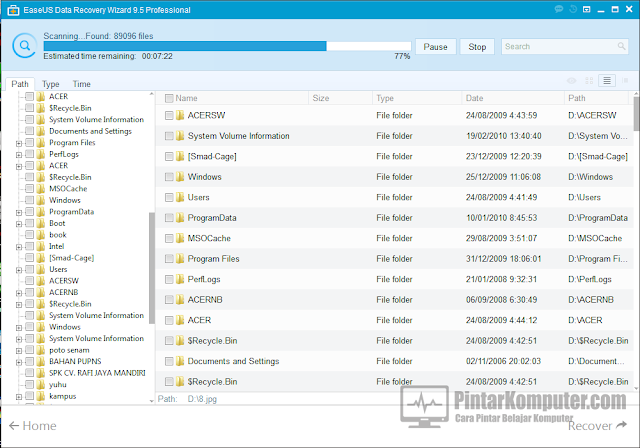Screen dimensions: 640x448
Task: Expand the ProgramData tree node
Action: (x=19, y=212)
